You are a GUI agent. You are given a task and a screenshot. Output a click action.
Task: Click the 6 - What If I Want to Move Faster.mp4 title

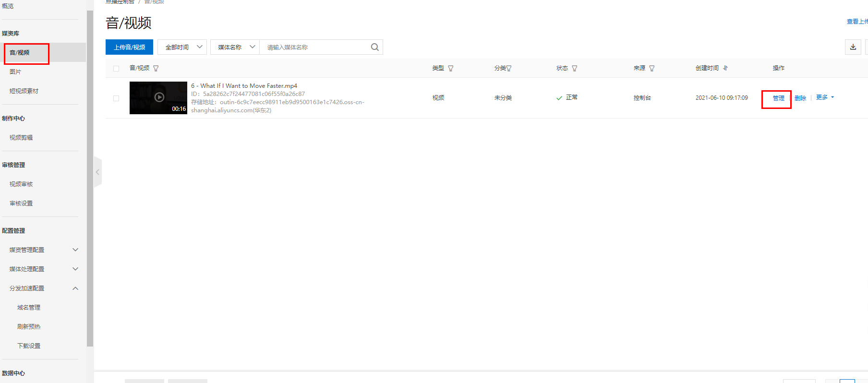point(244,86)
